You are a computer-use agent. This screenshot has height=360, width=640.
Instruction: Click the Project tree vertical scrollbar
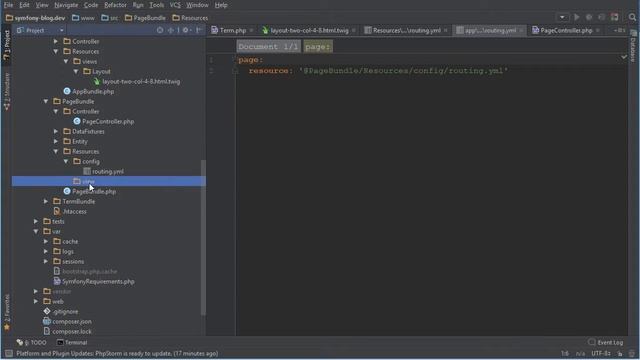pyautogui.click(x=203, y=237)
